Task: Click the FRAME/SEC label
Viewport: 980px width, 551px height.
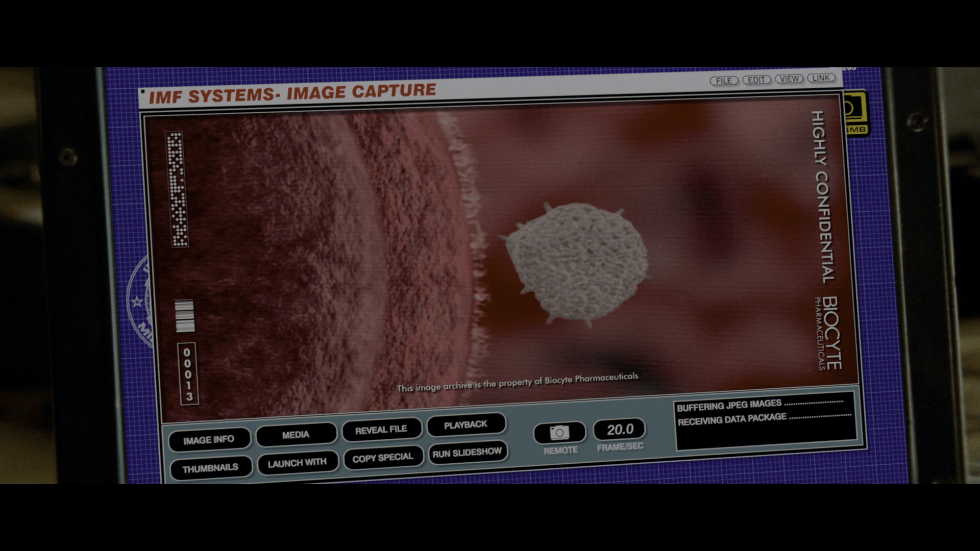Action: tap(620, 447)
